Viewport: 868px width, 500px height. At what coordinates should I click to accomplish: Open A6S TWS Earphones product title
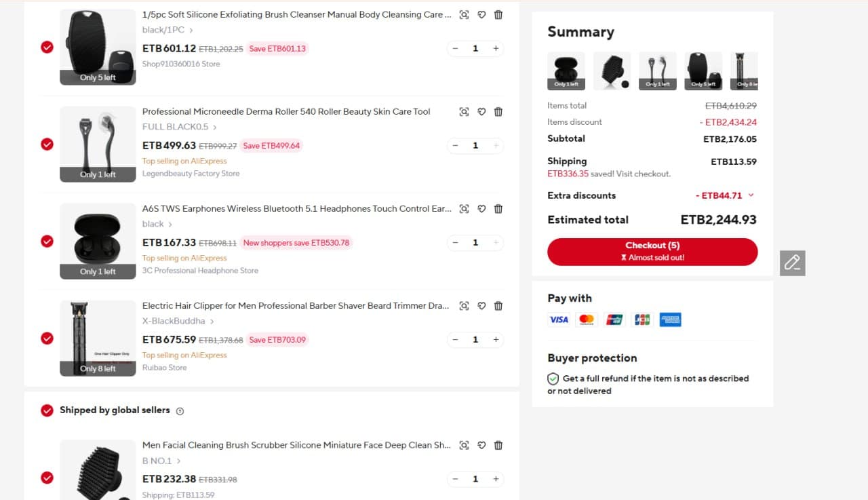pos(296,209)
